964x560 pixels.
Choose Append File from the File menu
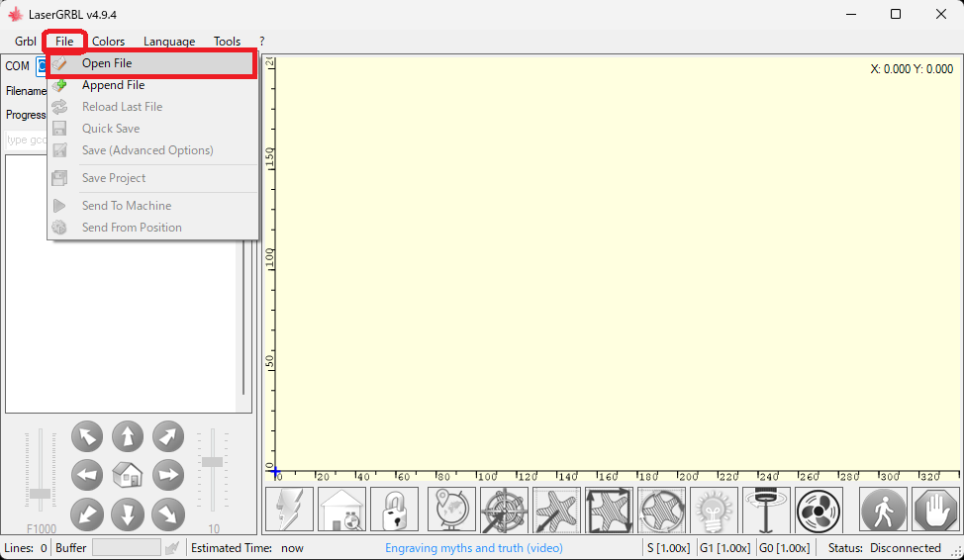pyautogui.click(x=151, y=85)
